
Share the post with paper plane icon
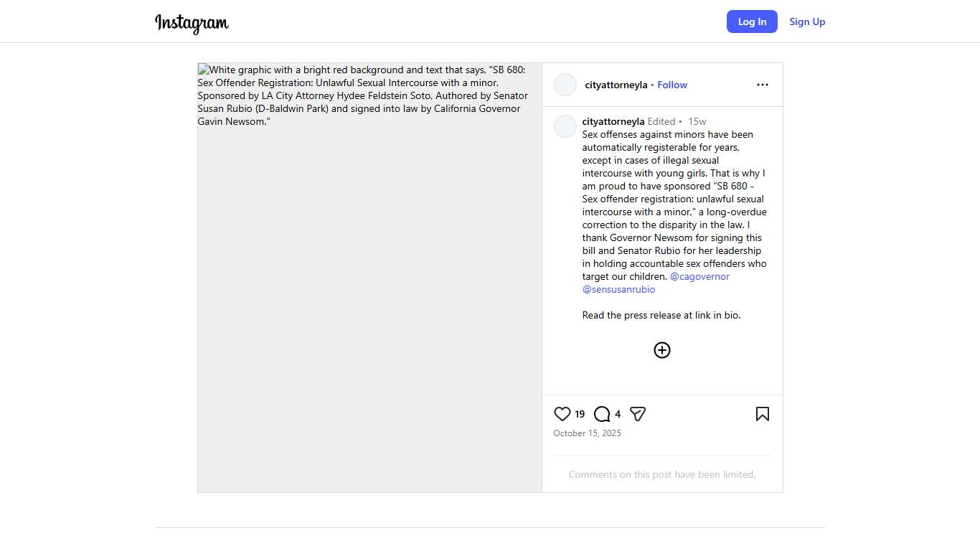click(x=638, y=414)
